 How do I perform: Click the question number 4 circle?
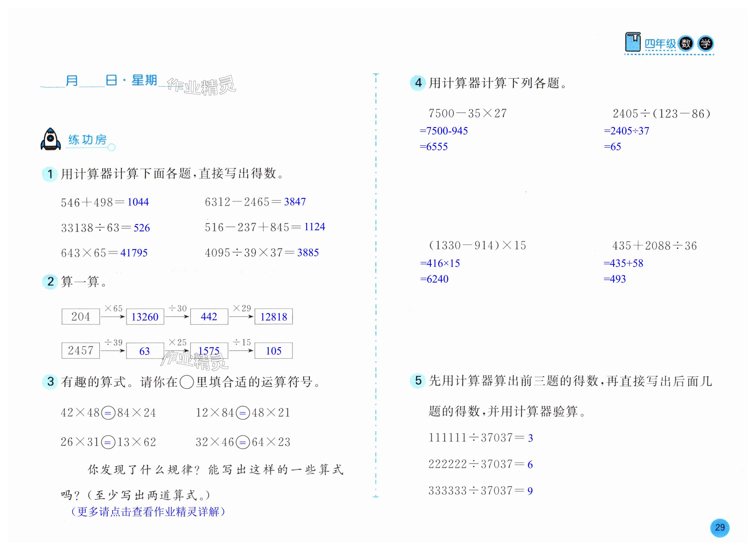click(418, 82)
